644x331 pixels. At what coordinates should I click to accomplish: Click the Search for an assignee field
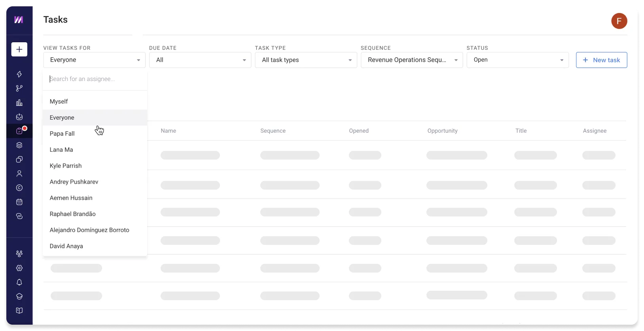95,79
